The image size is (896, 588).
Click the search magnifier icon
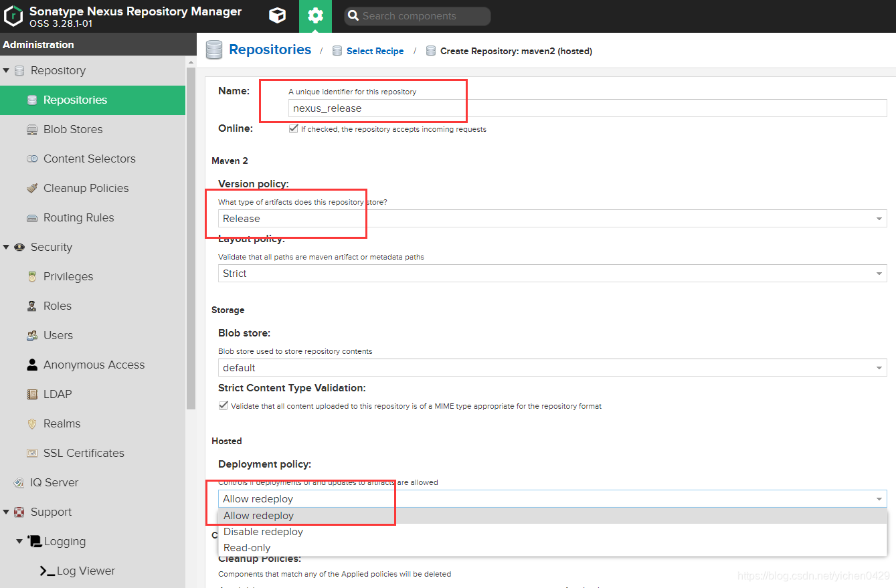tap(353, 16)
